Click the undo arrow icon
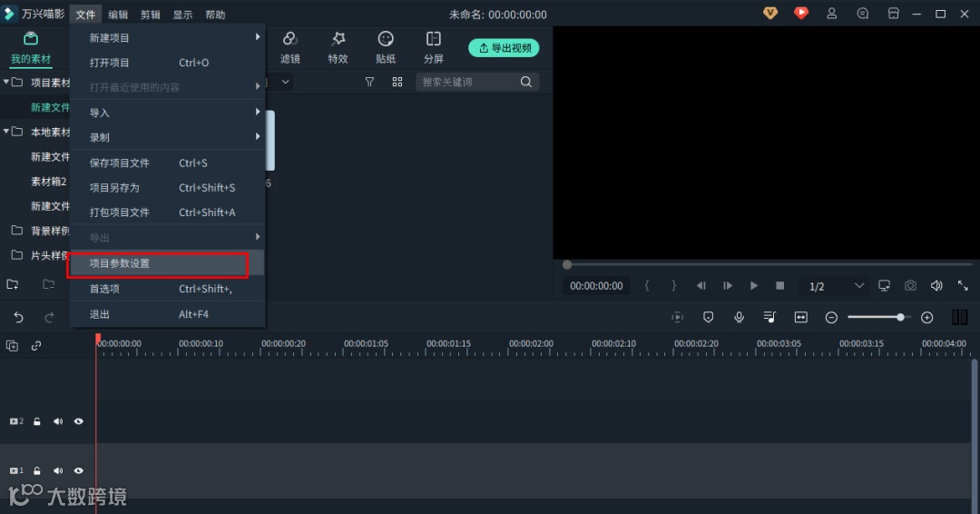The height and width of the screenshot is (514, 980). point(19,318)
